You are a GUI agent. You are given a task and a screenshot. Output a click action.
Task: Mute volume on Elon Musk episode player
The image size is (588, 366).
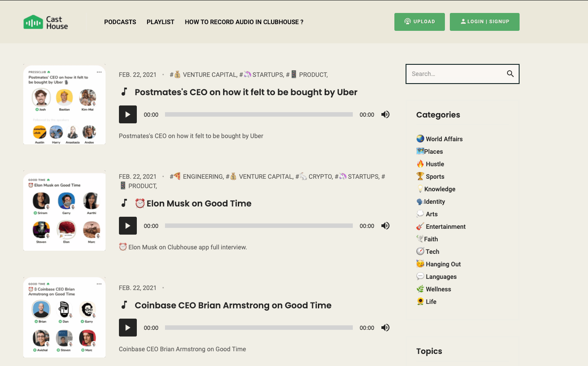(385, 226)
